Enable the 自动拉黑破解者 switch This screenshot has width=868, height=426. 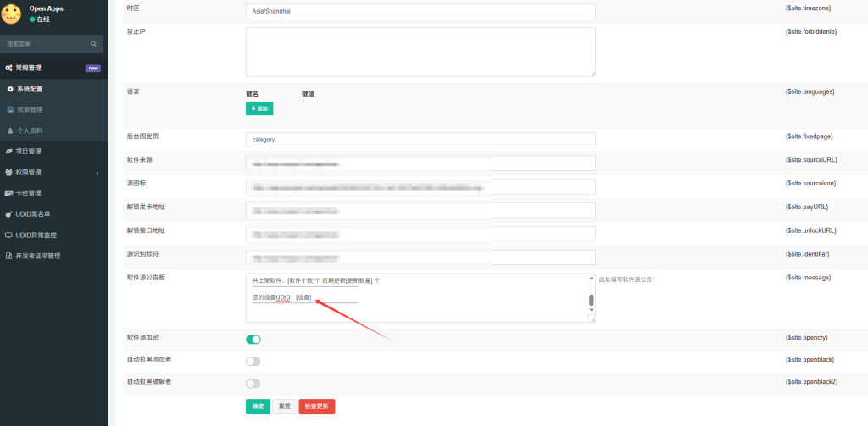point(253,384)
